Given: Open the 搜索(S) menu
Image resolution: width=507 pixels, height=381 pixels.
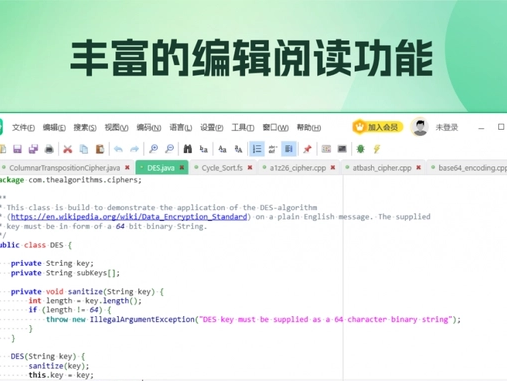Looking at the screenshot, I should [x=85, y=128].
